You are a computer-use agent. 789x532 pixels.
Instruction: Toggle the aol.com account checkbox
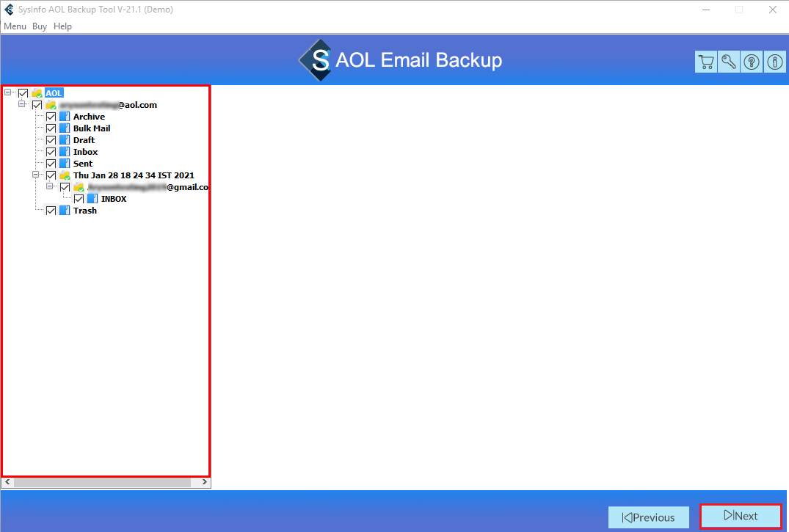pos(37,105)
